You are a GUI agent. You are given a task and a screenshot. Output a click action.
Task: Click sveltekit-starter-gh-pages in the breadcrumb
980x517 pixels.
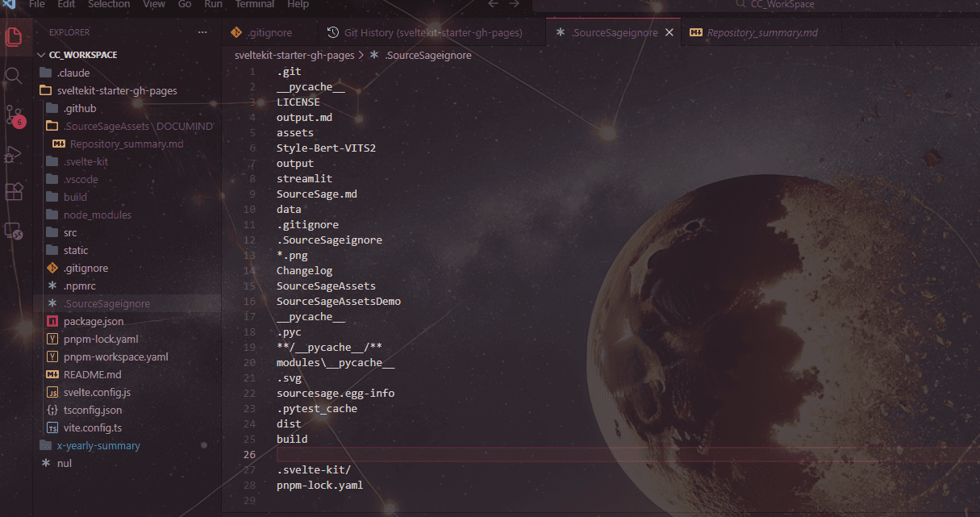(x=294, y=56)
